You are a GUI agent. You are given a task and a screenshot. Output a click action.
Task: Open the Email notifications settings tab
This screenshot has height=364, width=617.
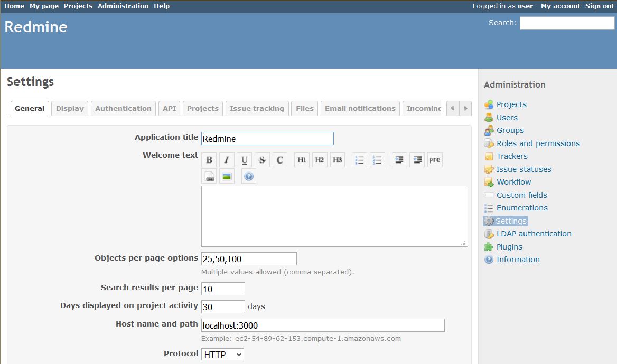pos(360,109)
